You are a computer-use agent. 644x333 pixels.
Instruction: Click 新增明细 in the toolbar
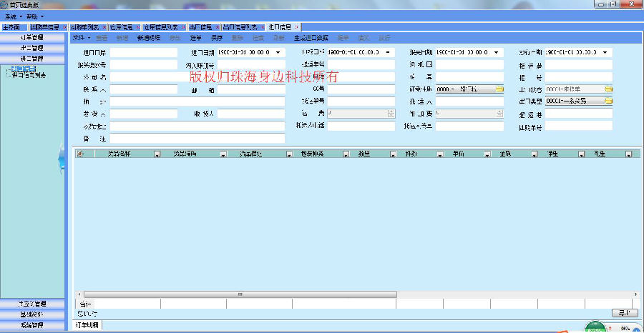tap(149, 38)
